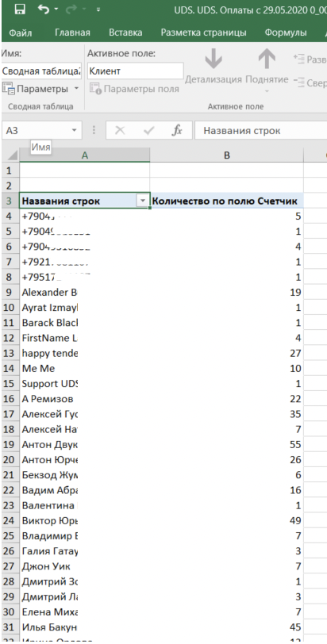Click the Детализация down-arrow icon

[214, 60]
